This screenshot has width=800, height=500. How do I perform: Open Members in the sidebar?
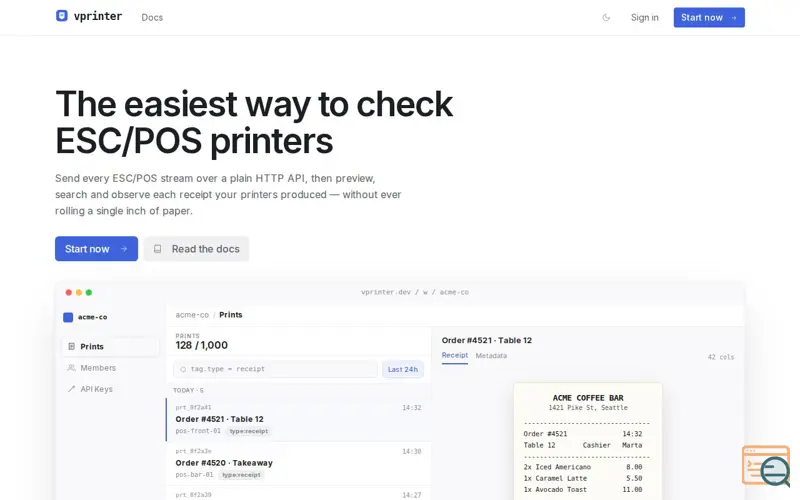click(x=110, y=368)
